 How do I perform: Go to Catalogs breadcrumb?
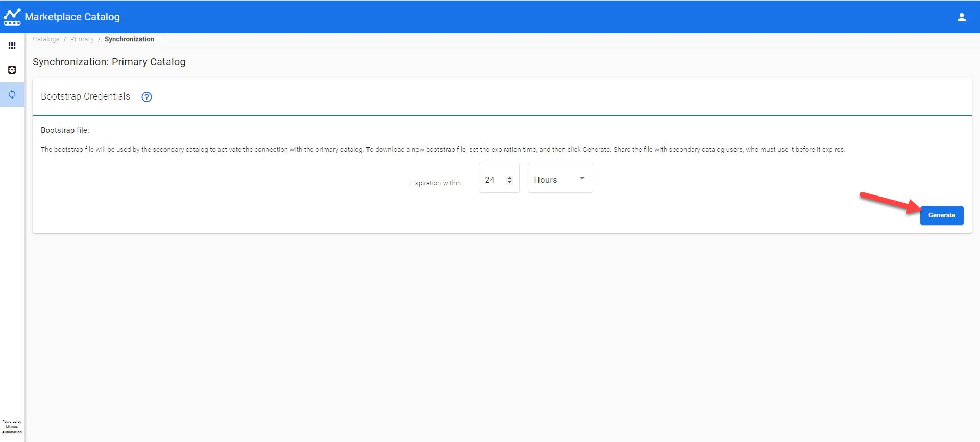(46, 39)
